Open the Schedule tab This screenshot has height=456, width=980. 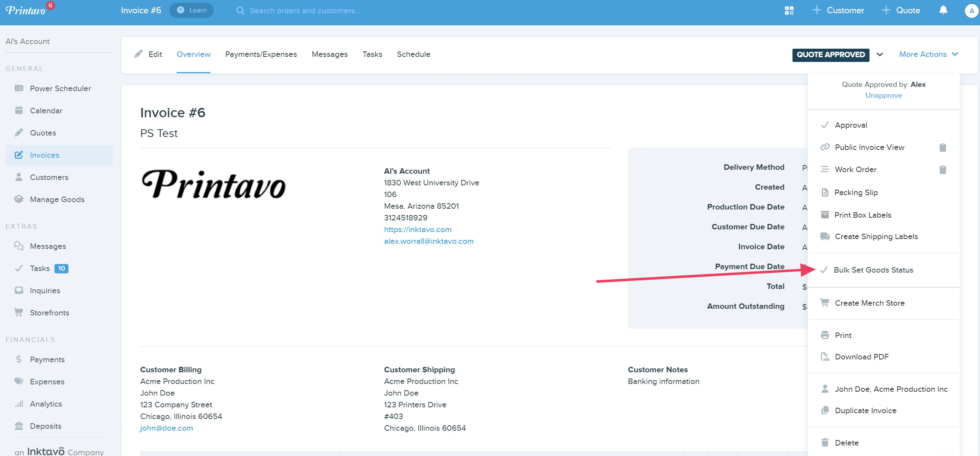pos(414,55)
